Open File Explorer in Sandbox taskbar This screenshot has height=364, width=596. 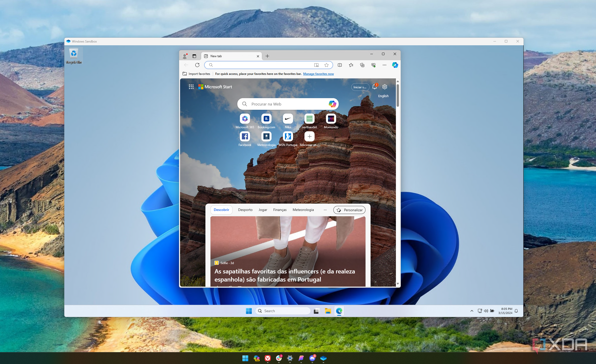click(x=328, y=311)
